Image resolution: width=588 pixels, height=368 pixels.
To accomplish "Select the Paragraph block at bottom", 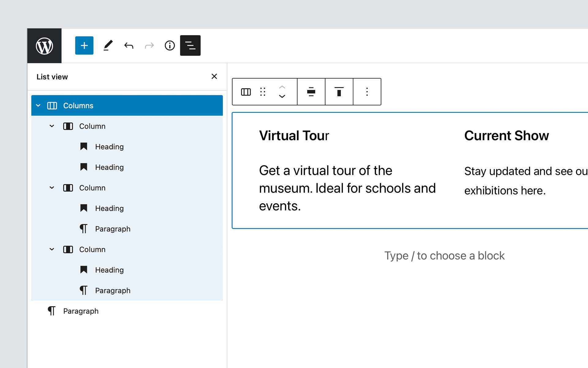I will click(81, 311).
